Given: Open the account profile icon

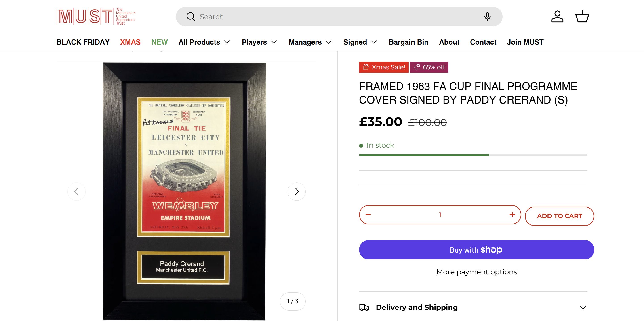Looking at the screenshot, I should coord(557,17).
